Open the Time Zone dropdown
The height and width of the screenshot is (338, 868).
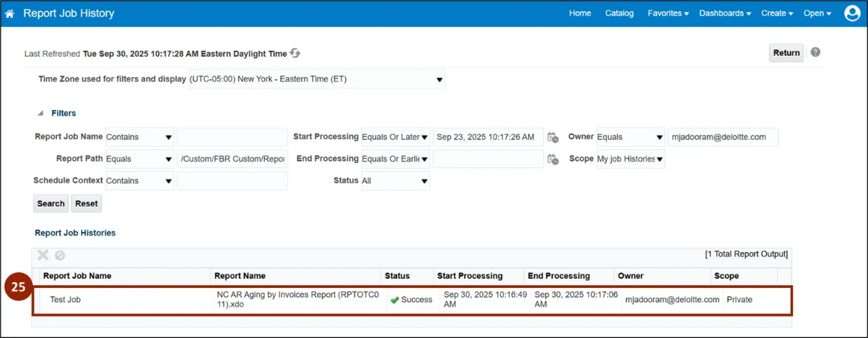tap(317, 79)
